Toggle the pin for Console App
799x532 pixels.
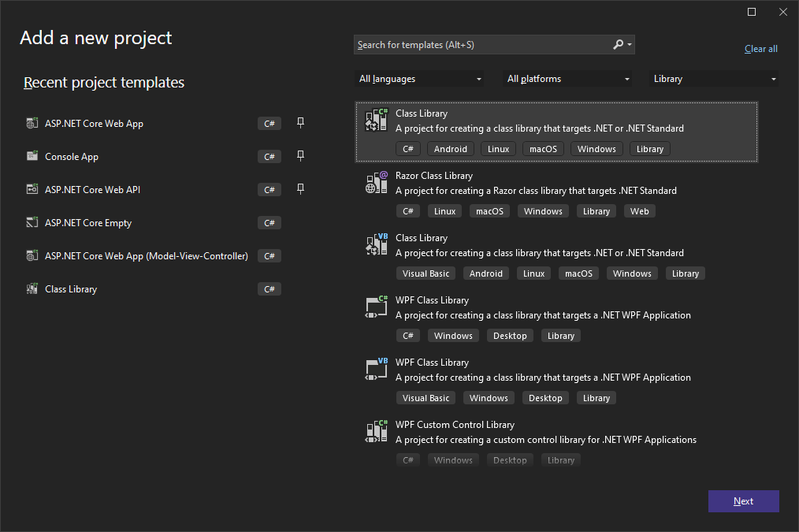point(301,156)
